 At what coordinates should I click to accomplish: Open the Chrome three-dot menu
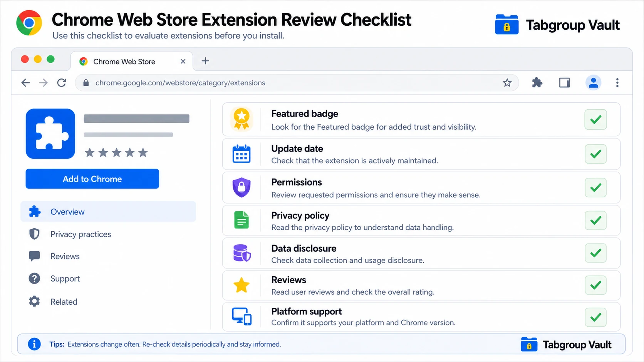617,83
